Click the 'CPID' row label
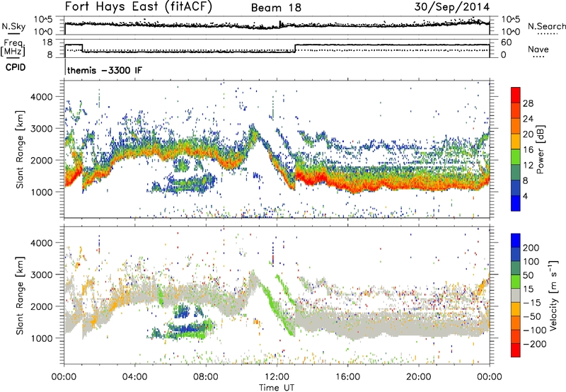 pos(16,67)
